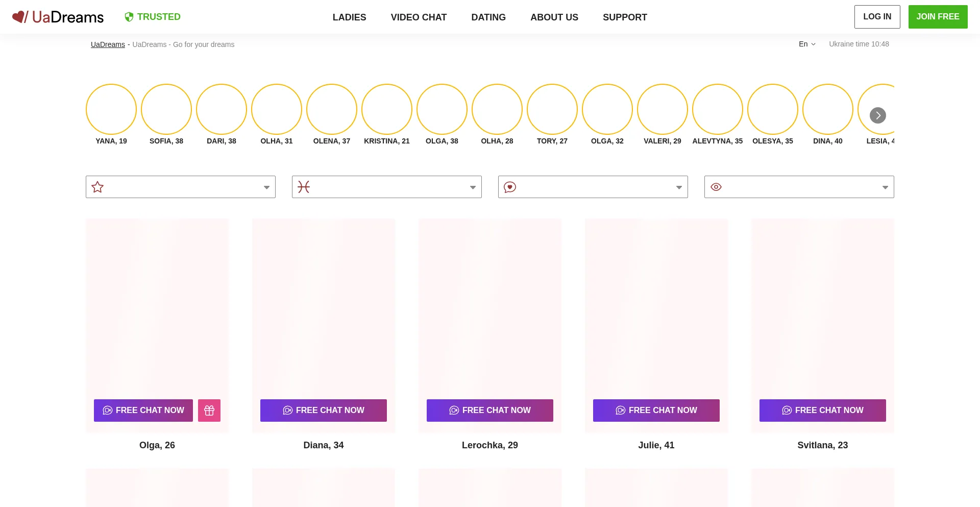Start free chat with Diana, 34
The height and width of the screenshot is (507, 980).
(x=324, y=411)
